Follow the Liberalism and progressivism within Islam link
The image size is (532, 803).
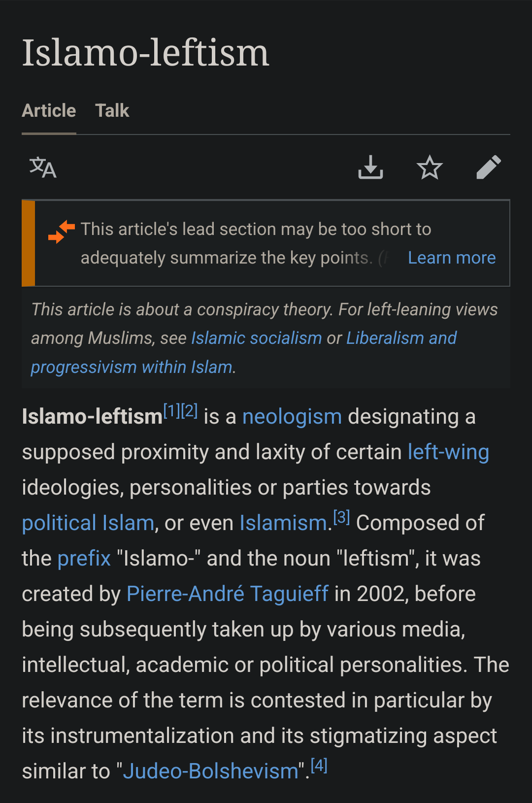[x=401, y=338]
